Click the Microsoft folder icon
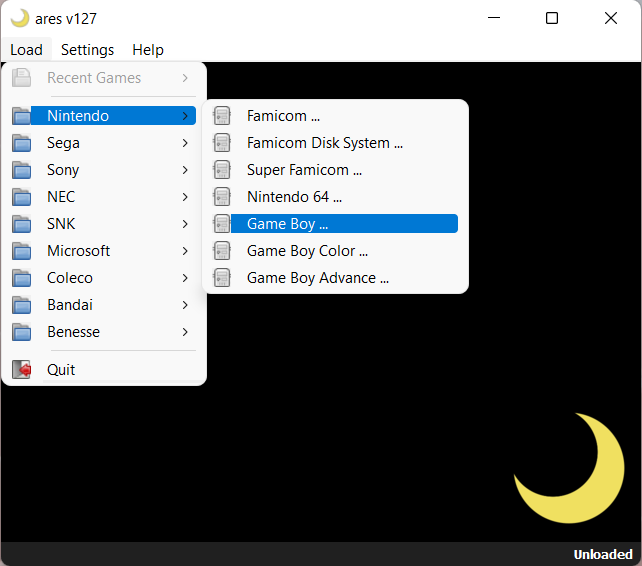The width and height of the screenshot is (642, 566). point(21,251)
